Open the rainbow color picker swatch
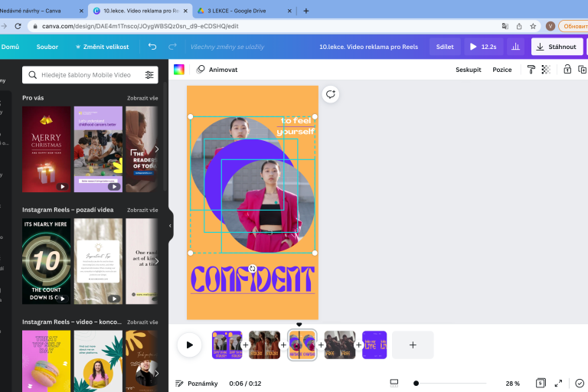Viewport: 588px width, 392px height. 179,69
